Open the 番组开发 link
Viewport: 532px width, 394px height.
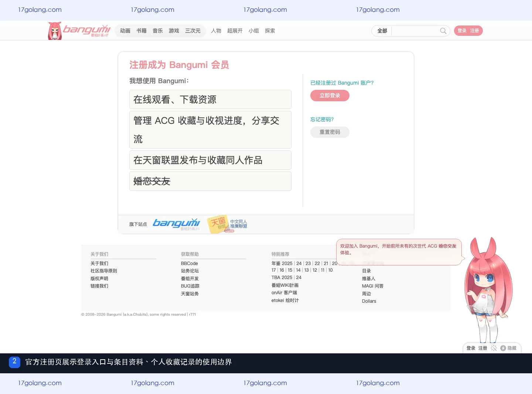190,279
